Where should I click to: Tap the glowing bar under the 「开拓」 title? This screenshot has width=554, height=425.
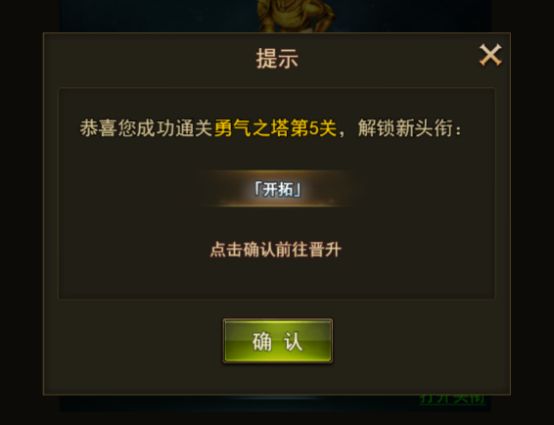coord(277,204)
